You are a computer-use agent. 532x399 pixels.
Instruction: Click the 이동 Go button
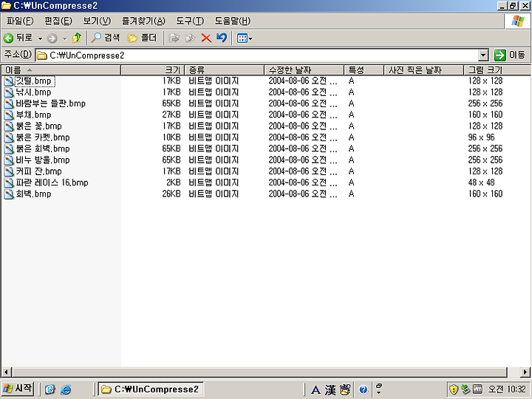coord(510,55)
